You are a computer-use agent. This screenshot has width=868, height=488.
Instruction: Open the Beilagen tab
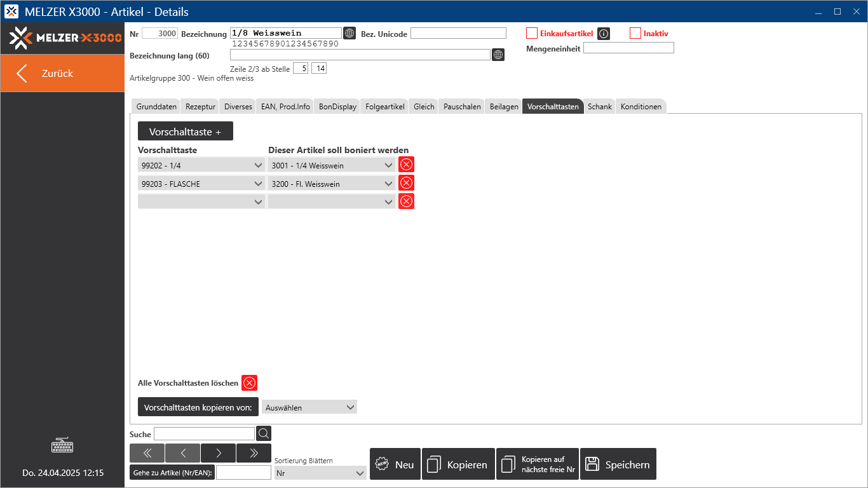504,107
